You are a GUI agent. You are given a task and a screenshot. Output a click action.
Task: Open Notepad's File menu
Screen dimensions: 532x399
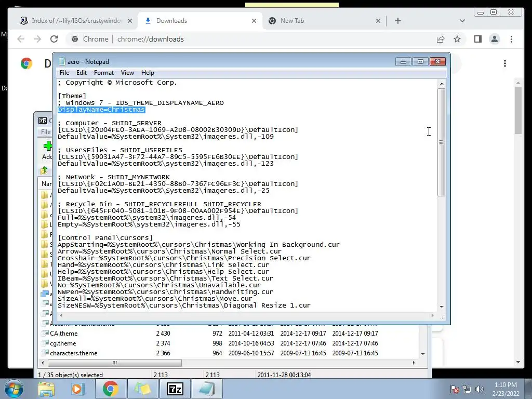tap(64, 73)
